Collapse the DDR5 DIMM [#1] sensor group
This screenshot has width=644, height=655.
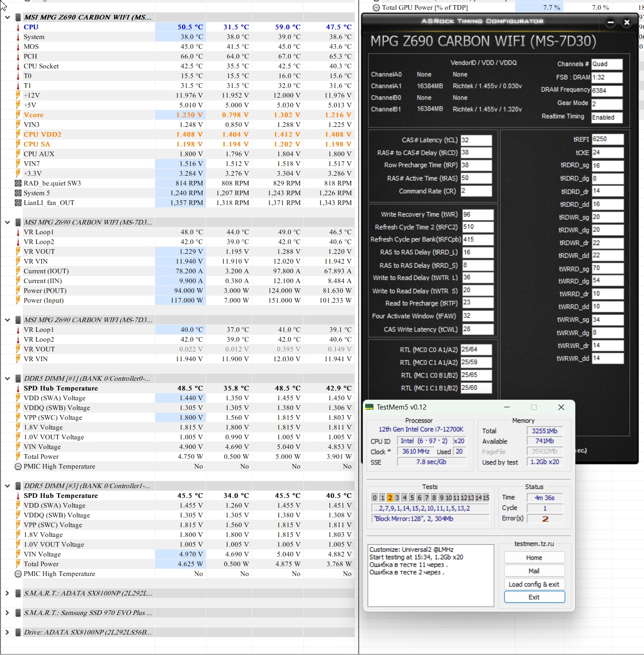7,378
